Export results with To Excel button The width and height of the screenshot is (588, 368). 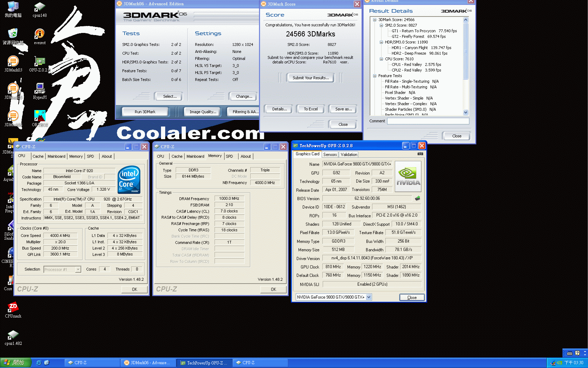click(310, 109)
